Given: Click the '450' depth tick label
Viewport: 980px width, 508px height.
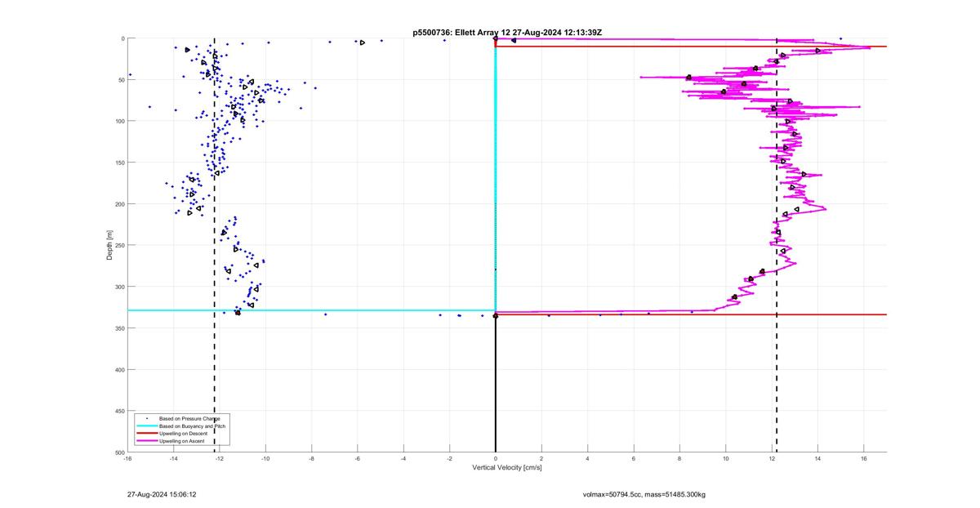Looking at the screenshot, I should pyautogui.click(x=119, y=411).
